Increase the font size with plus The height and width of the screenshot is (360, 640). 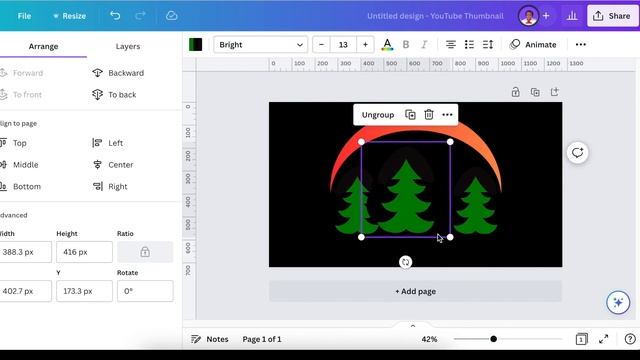point(365,44)
